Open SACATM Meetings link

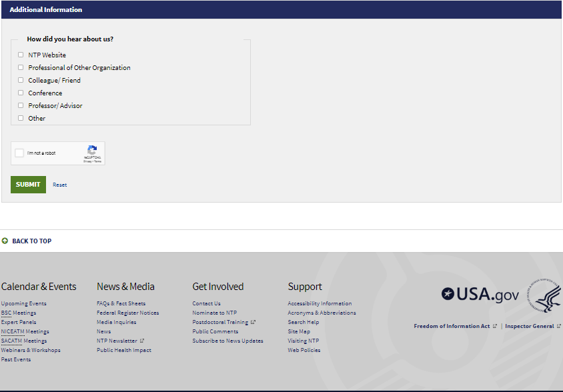click(x=24, y=341)
